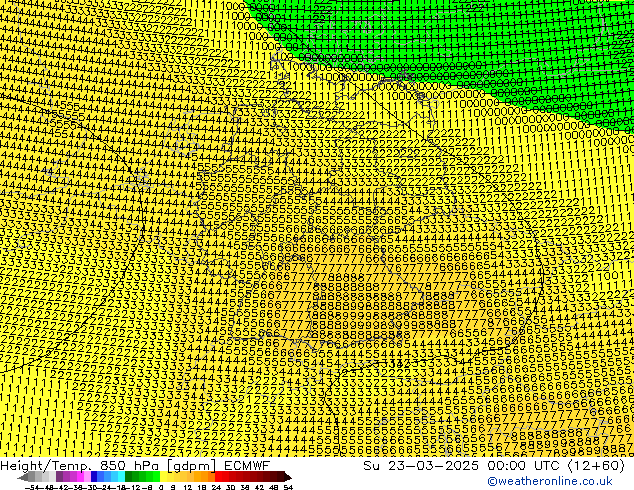Screen dimensions: 634x490
Task: Click the yellow swatch at 0 in the legend
Action: click(x=163, y=477)
